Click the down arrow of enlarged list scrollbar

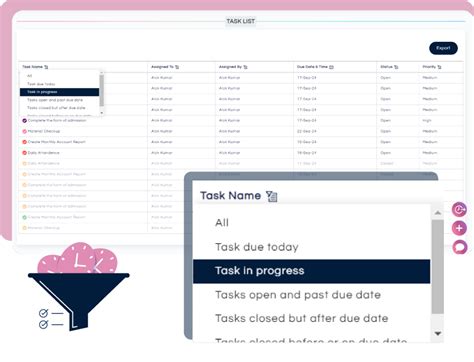click(x=438, y=333)
